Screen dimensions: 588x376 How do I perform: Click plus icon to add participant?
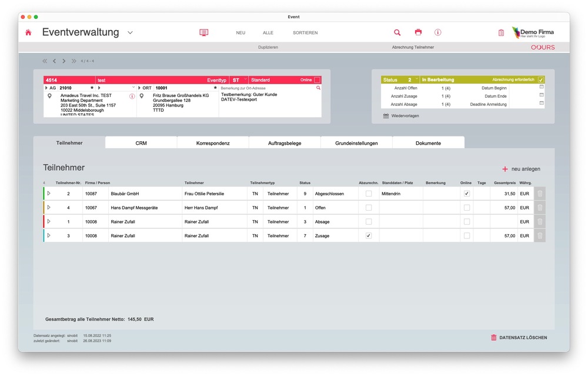tap(505, 169)
